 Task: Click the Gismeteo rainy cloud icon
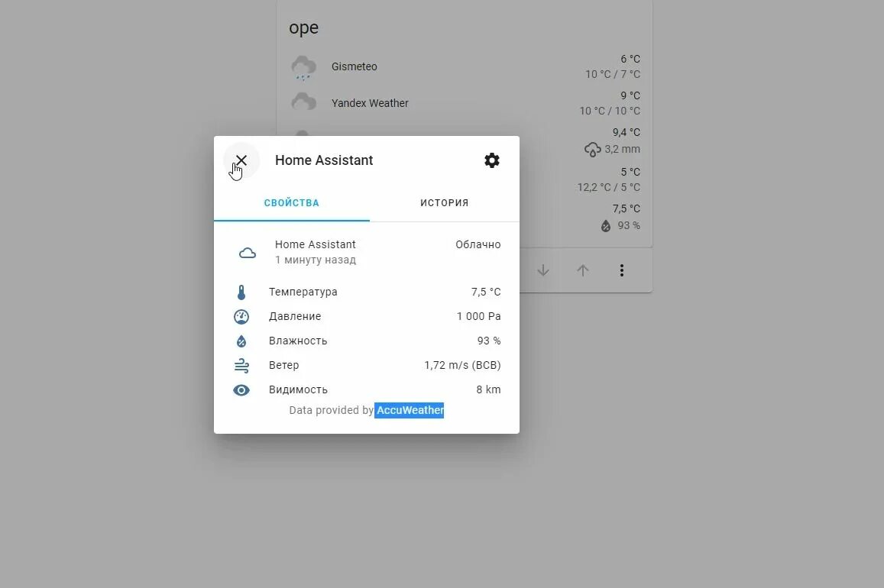click(x=303, y=68)
